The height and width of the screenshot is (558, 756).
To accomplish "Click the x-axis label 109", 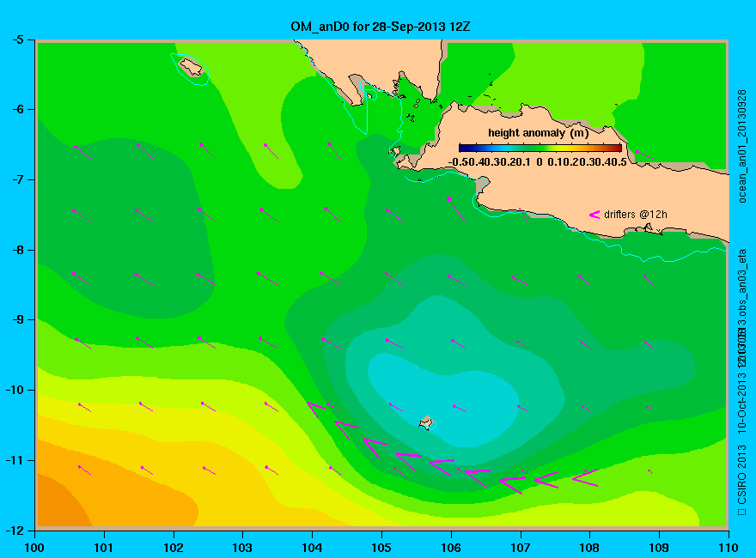I will [x=659, y=548].
